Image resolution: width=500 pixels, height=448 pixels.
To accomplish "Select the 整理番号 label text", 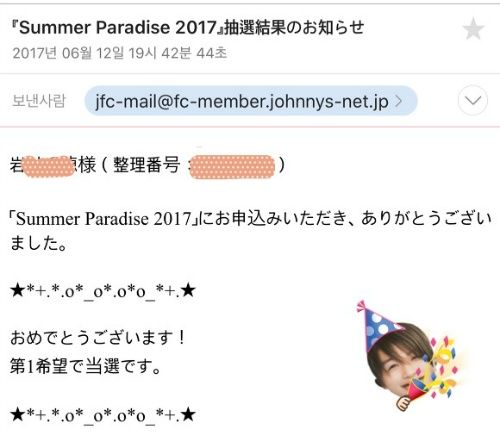I will (x=146, y=165).
